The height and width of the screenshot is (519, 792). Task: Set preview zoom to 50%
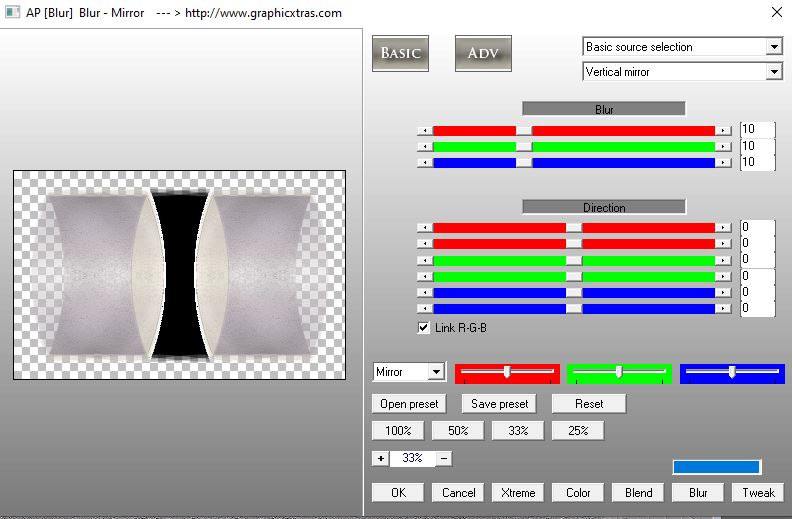pos(458,431)
